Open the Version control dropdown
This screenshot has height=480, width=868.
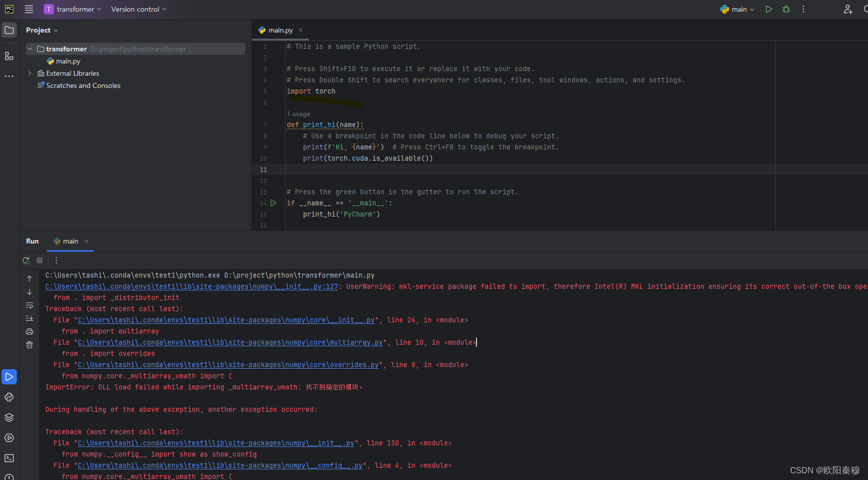coord(138,9)
